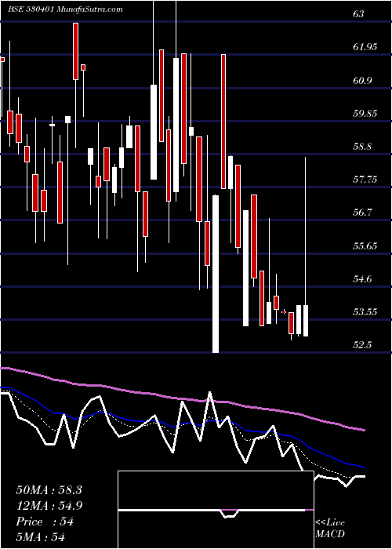Select the 60.9 price level label

[x=362, y=80]
